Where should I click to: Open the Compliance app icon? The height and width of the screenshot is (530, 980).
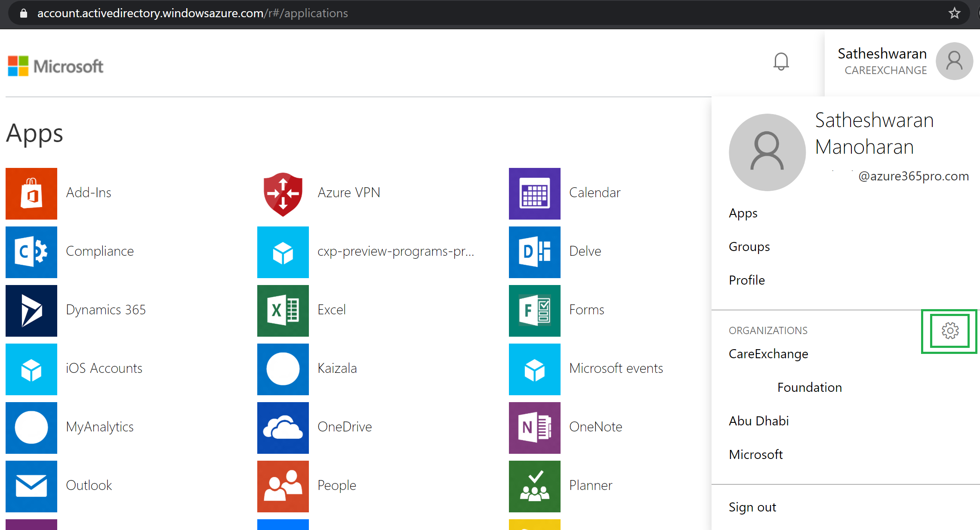(31, 252)
